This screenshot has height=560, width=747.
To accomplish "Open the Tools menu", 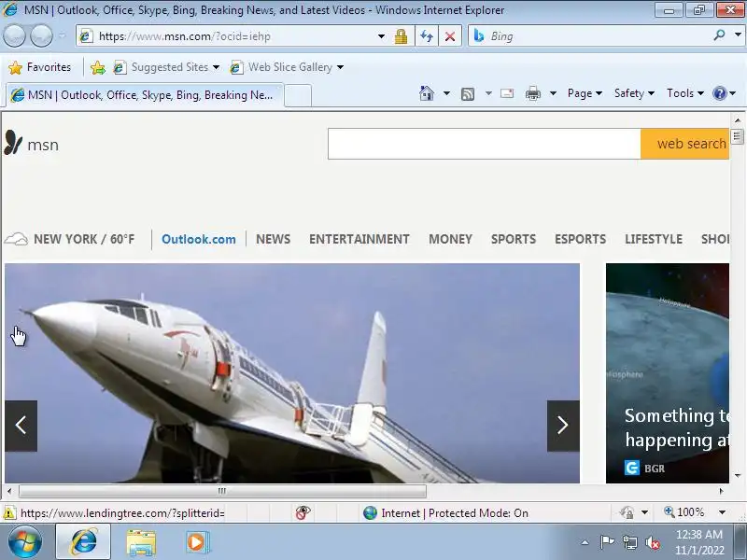I will [685, 93].
